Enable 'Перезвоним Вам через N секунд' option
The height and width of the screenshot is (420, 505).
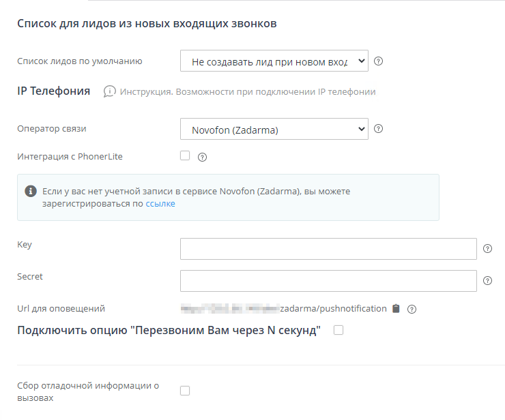click(338, 330)
